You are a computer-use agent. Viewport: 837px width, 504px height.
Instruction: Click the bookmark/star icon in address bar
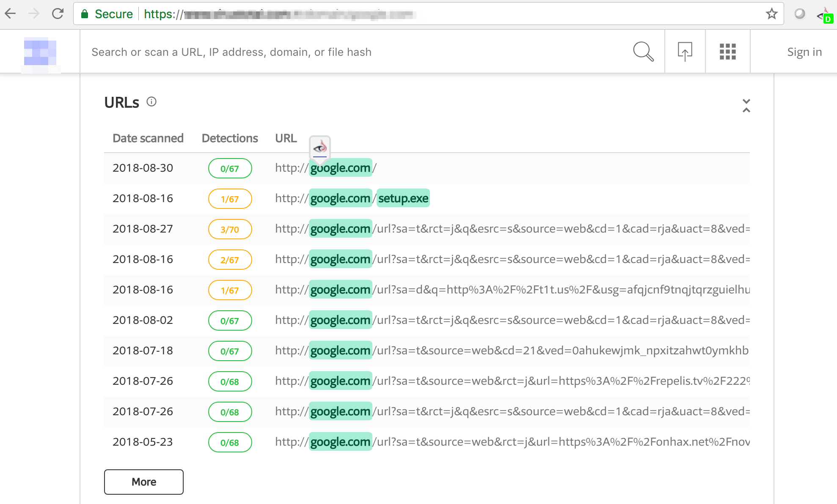[x=771, y=13]
